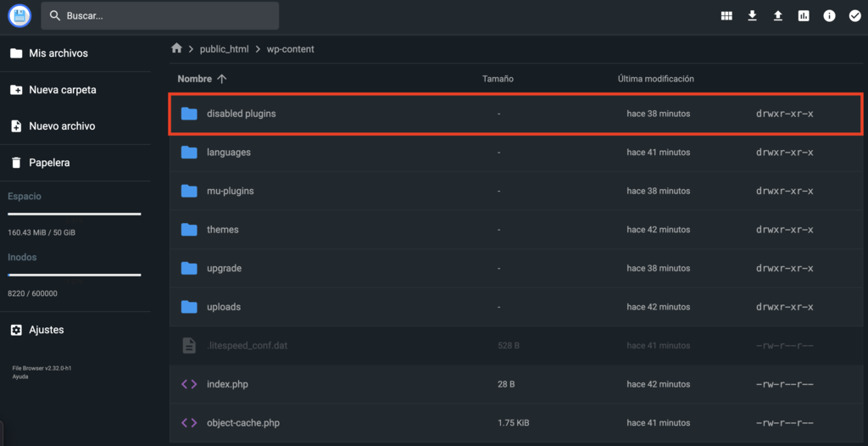Open the Papelera trash section

[x=48, y=163]
